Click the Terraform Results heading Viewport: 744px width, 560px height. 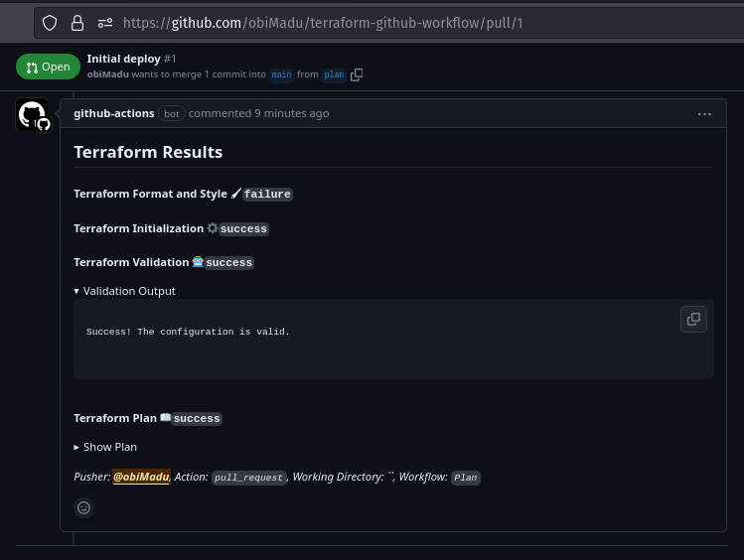(x=148, y=152)
